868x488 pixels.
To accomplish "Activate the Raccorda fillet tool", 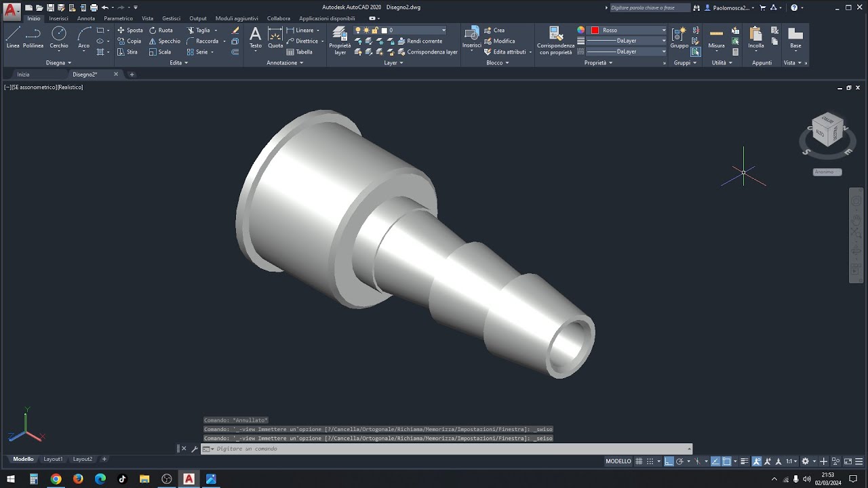I will tap(203, 41).
